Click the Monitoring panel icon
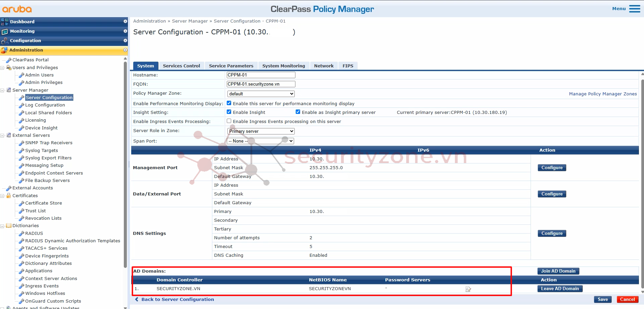The width and height of the screenshot is (644, 309). coord(5,31)
